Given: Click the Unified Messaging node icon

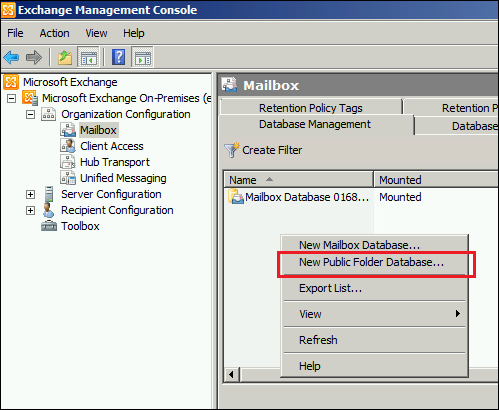Looking at the screenshot, I should click(68, 178).
